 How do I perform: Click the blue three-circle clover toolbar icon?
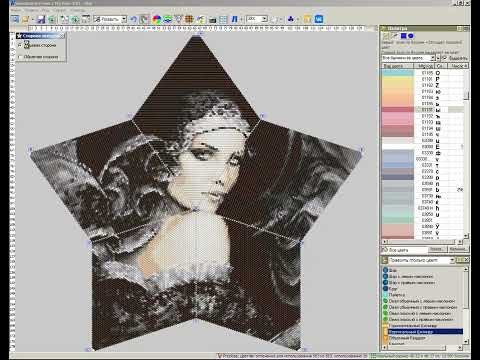291,19
